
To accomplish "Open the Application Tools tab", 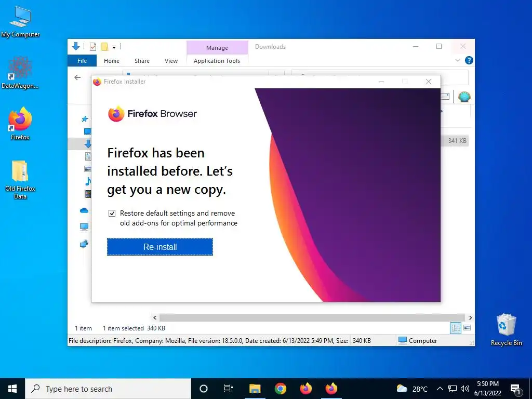I will point(217,61).
